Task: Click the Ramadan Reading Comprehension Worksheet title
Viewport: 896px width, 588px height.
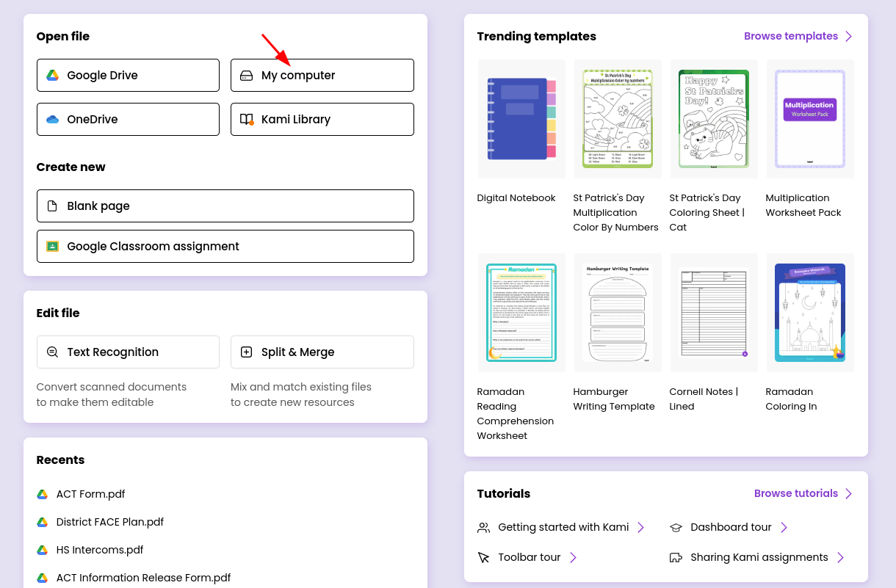Action: tap(516, 414)
